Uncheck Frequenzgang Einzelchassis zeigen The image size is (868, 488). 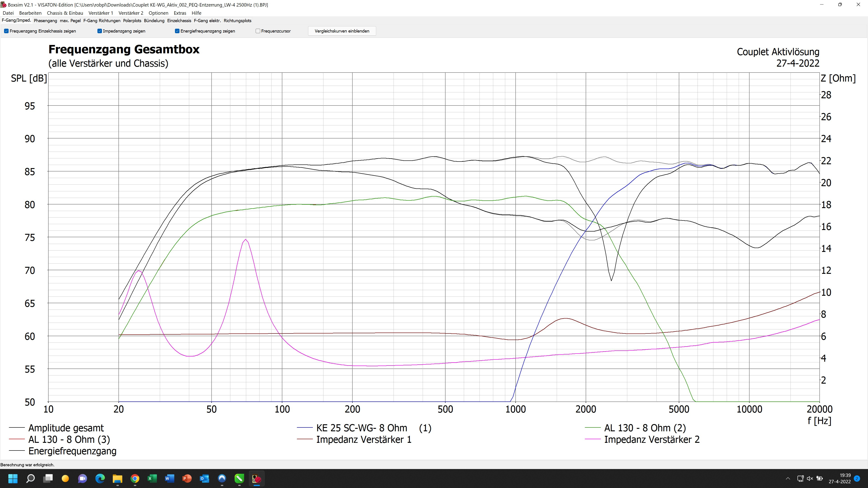click(6, 31)
